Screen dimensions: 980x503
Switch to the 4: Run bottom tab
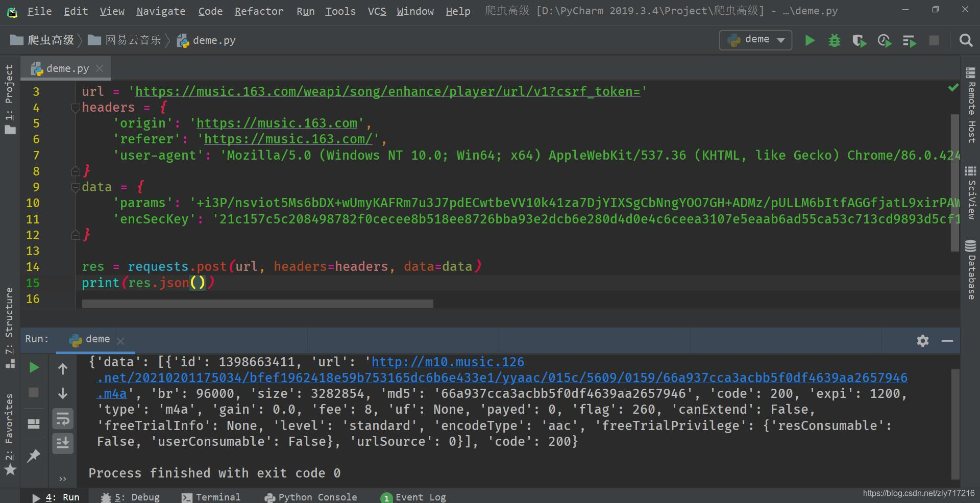(56, 497)
